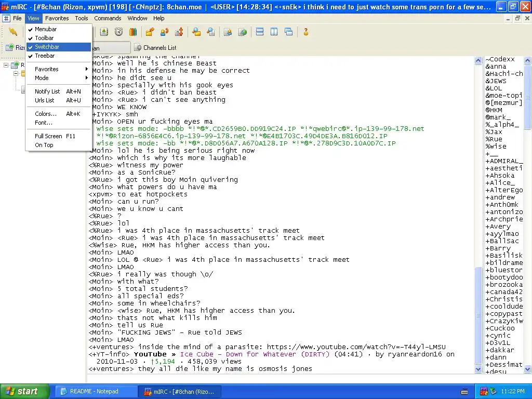The image size is (532, 399).
Task: Select nickname %wise in nicklist
Action: 496,146
